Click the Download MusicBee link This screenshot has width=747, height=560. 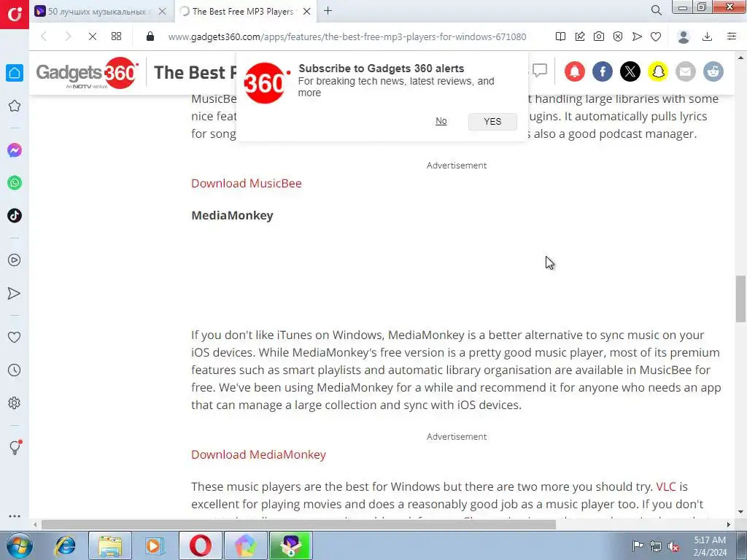tap(247, 183)
